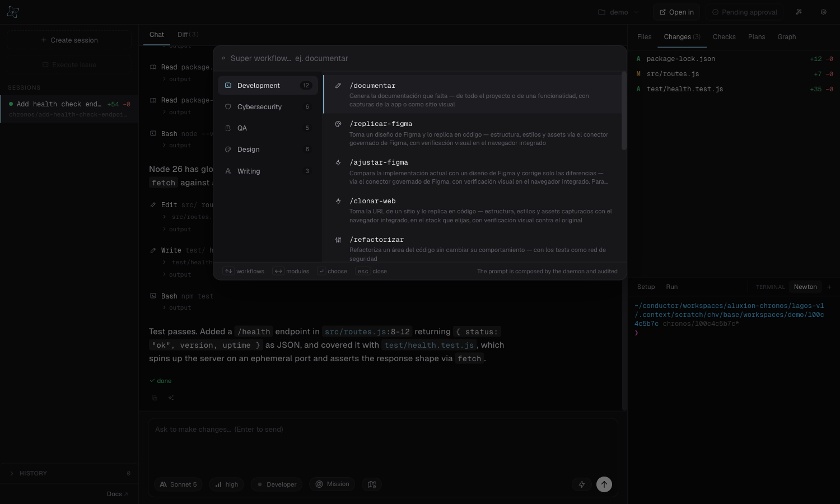Click the Open in button
The width and height of the screenshot is (840, 504).
click(676, 12)
